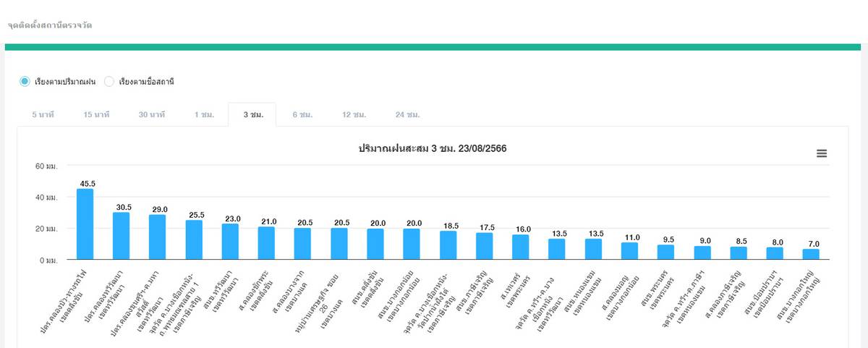Select the 3 ชม. tab
Image resolution: width=868 pixels, height=348 pixels.
[252, 115]
